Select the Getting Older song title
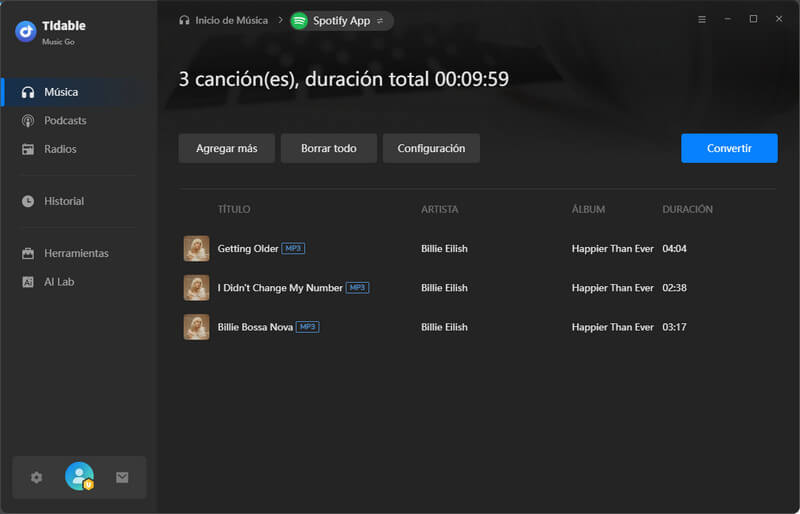This screenshot has width=800, height=514. (248, 249)
